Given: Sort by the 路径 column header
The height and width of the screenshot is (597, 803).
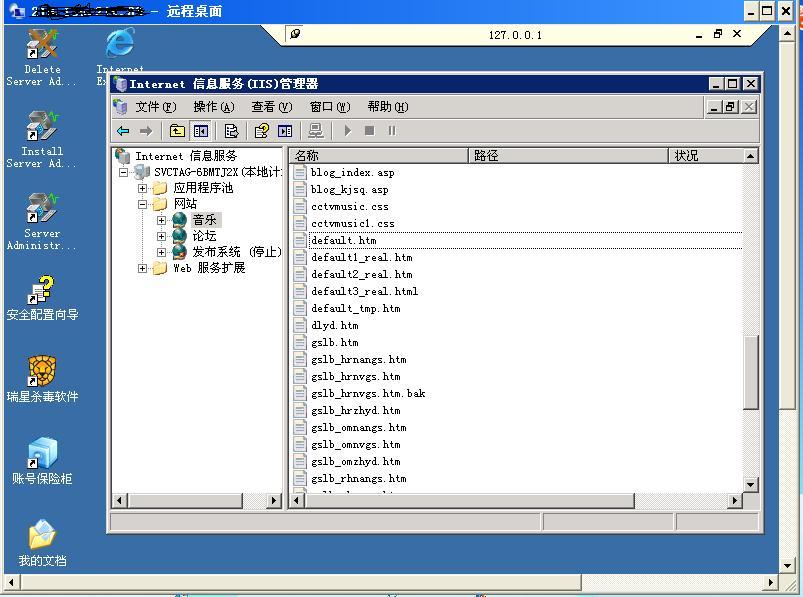Looking at the screenshot, I should pos(568,155).
